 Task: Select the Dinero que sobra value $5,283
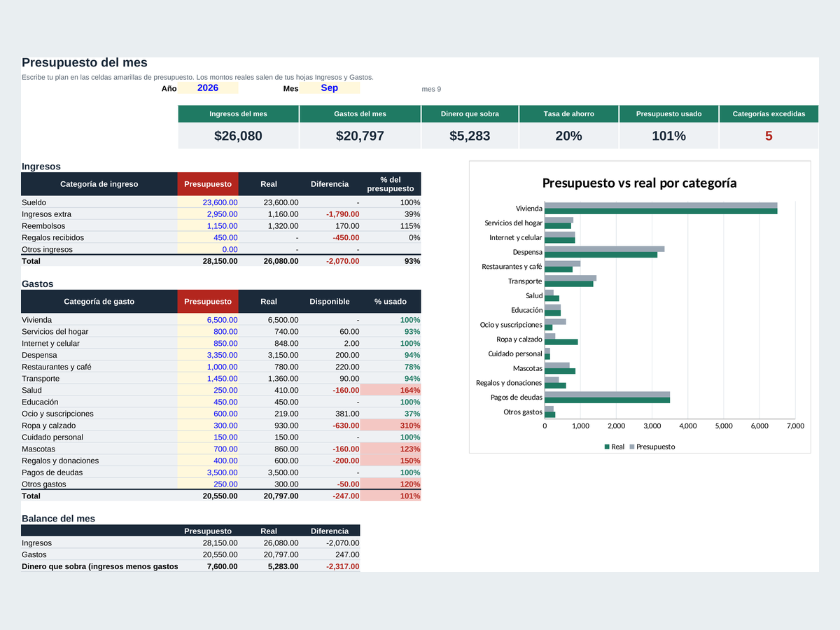point(470,136)
